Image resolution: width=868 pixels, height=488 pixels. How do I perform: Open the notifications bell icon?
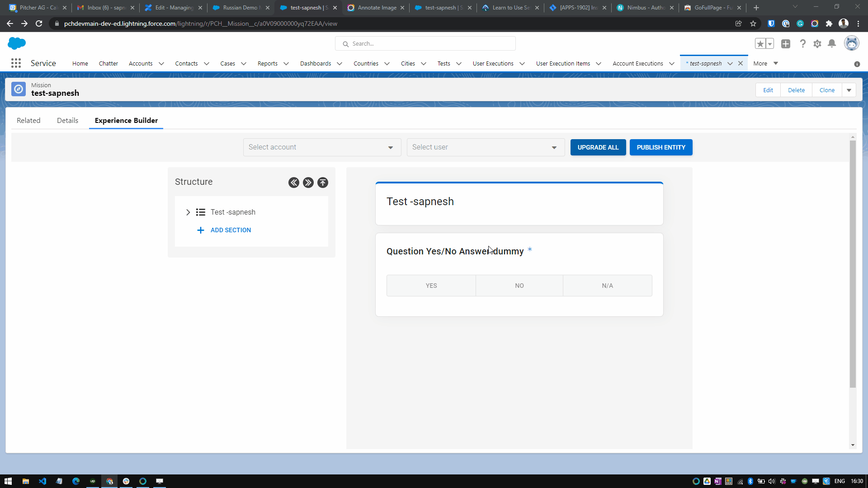pos(832,44)
